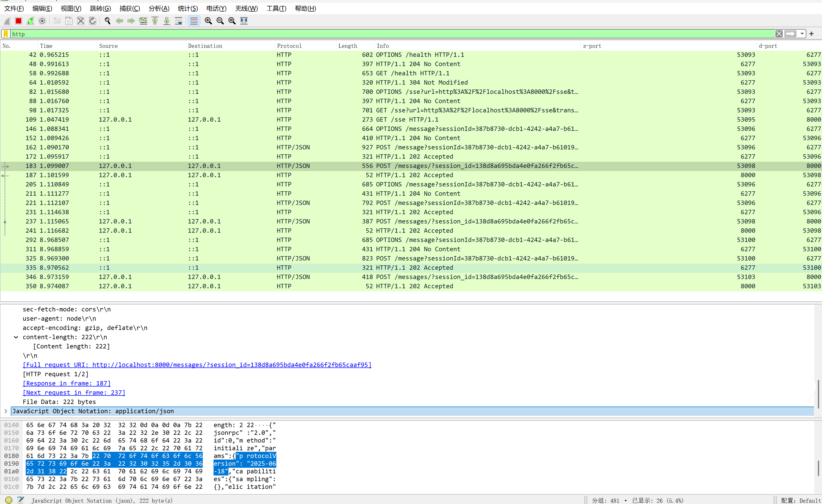Sort by the Destination column header

pyautogui.click(x=231, y=46)
